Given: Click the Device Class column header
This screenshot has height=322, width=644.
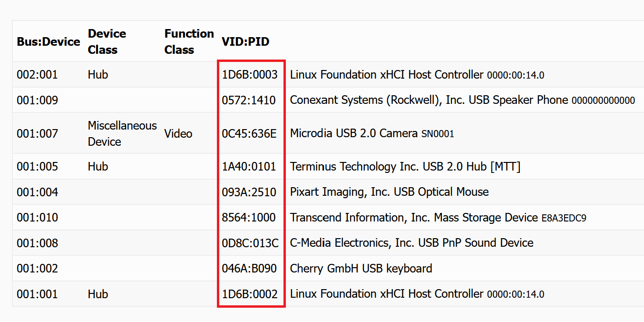Looking at the screenshot, I should (107, 42).
